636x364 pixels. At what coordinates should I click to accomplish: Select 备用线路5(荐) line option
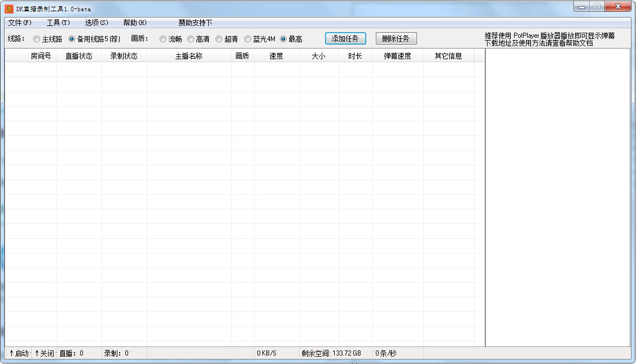[72, 39]
